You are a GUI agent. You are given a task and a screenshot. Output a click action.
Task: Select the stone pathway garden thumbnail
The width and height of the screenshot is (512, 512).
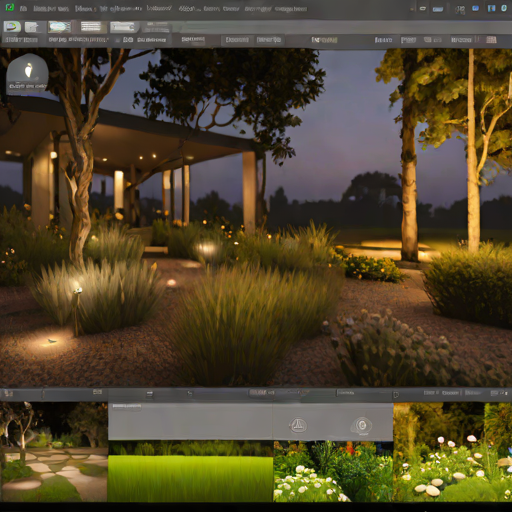[54, 452]
